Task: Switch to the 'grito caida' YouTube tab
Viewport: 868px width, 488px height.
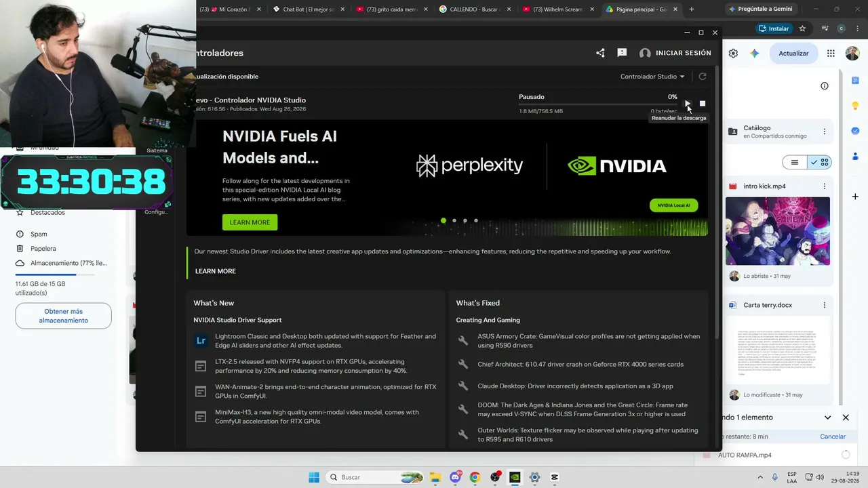Action: coord(391,9)
